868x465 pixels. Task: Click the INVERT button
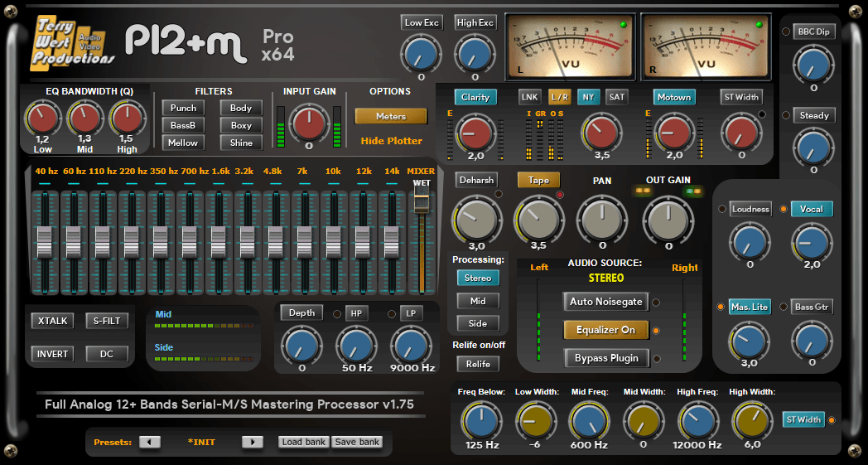click(52, 354)
